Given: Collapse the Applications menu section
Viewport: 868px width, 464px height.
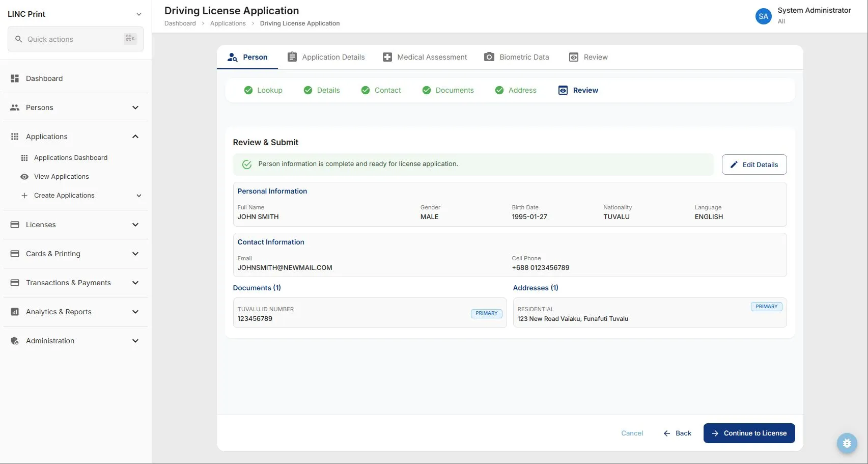Looking at the screenshot, I should pos(135,137).
